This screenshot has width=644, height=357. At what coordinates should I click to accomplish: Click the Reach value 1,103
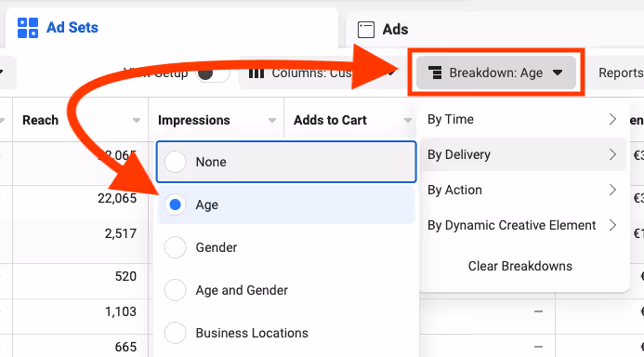coord(121,311)
